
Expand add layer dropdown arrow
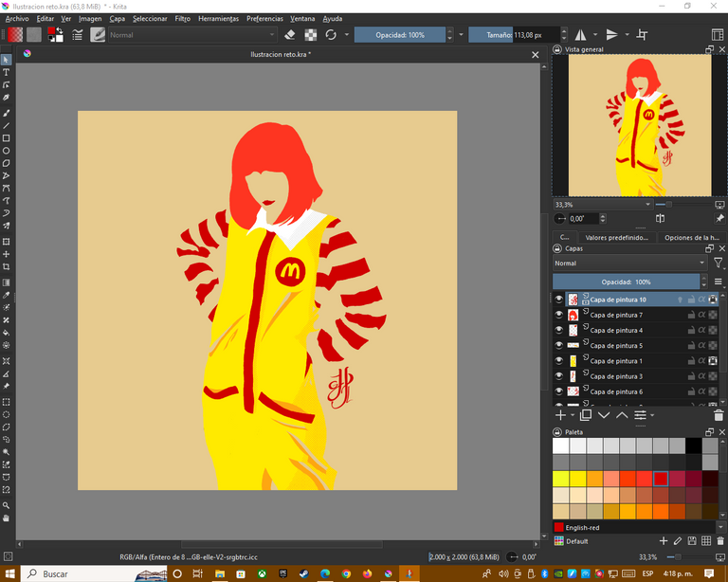click(x=573, y=415)
